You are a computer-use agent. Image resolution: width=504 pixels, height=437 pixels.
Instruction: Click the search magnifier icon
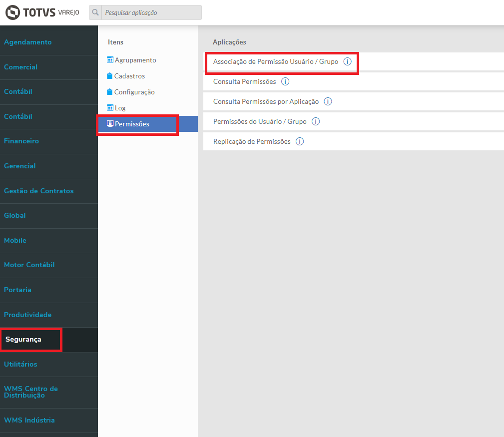(95, 12)
